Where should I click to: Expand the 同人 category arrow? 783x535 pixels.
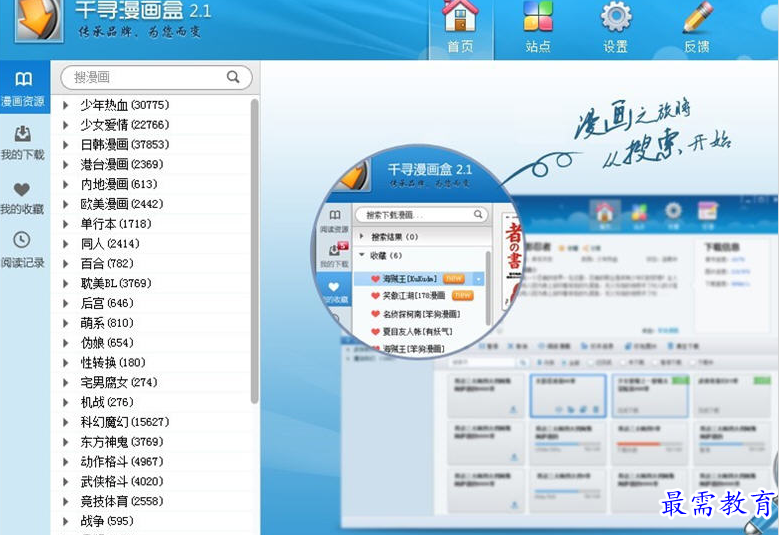coord(65,244)
